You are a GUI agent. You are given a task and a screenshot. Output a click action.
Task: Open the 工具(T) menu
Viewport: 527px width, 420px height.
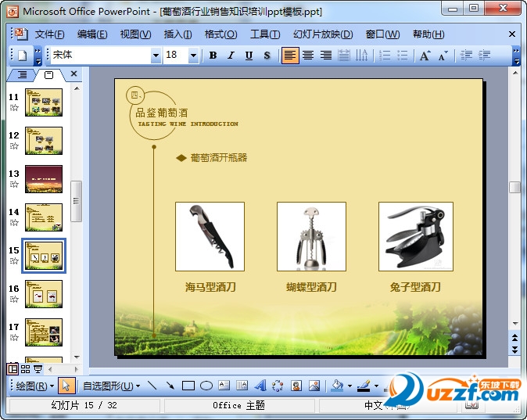pyautogui.click(x=265, y=34)
